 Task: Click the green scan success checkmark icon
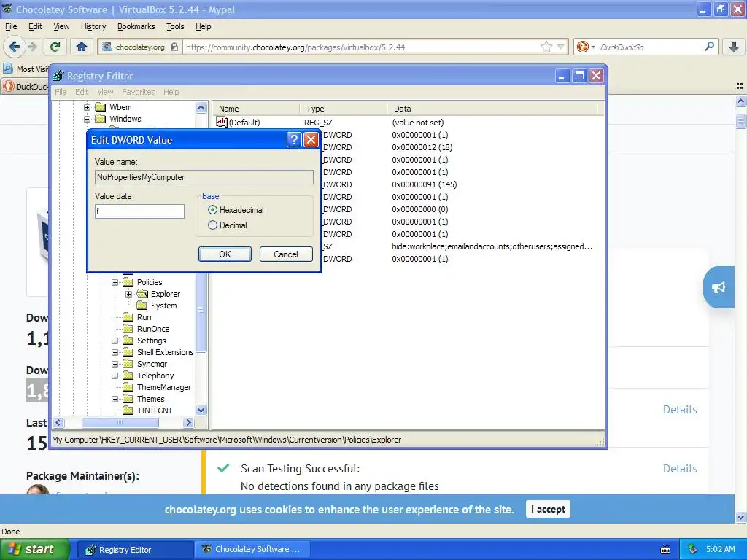(223, 468)
